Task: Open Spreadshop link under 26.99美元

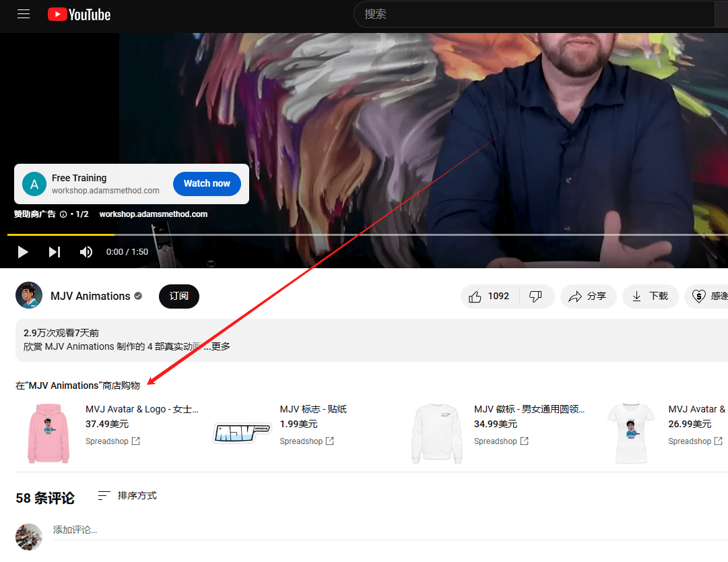Action: click(x=695, y=441)
